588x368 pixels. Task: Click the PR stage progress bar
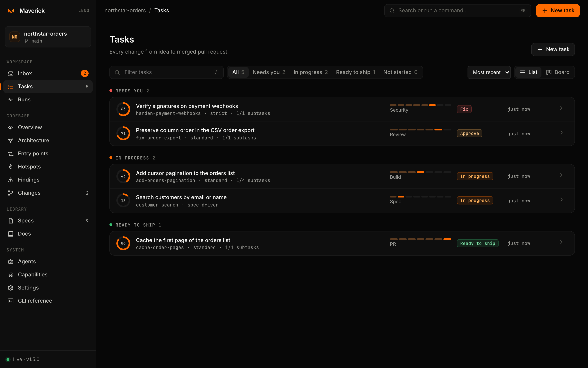[x=420, y=239]
